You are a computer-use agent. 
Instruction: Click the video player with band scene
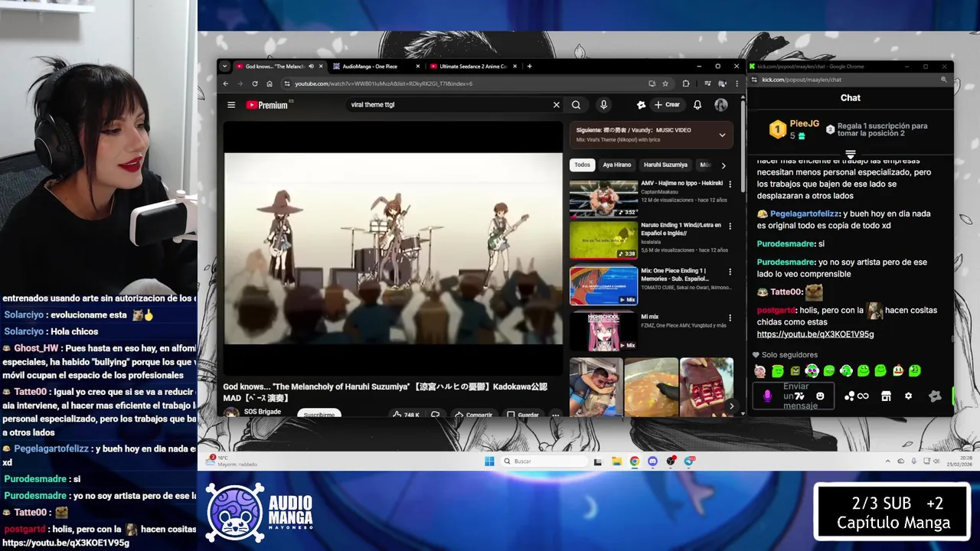point(393,248)
